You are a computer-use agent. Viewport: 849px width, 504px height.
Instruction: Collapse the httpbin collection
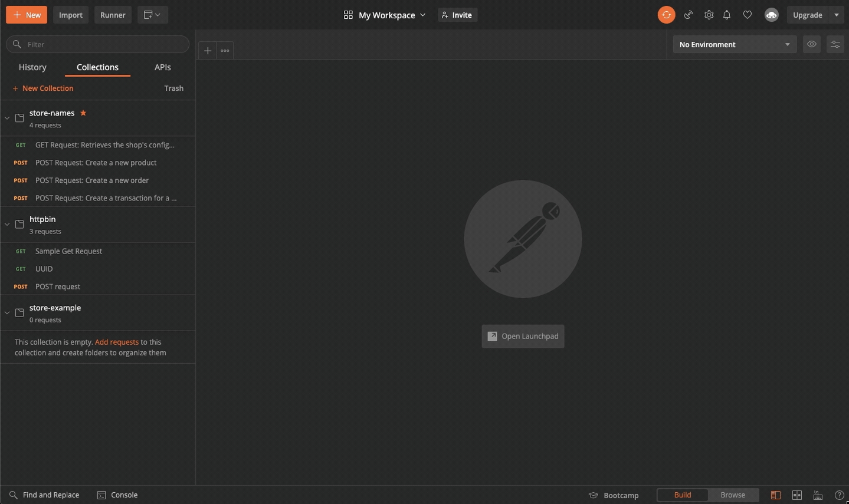coord(7,224)
